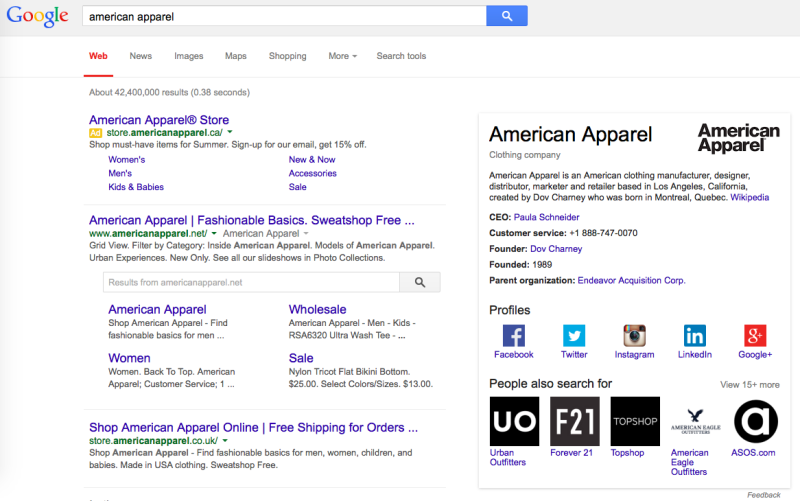Switch to the Images tab
800x501 pixels.
click(x=189, y=56)
